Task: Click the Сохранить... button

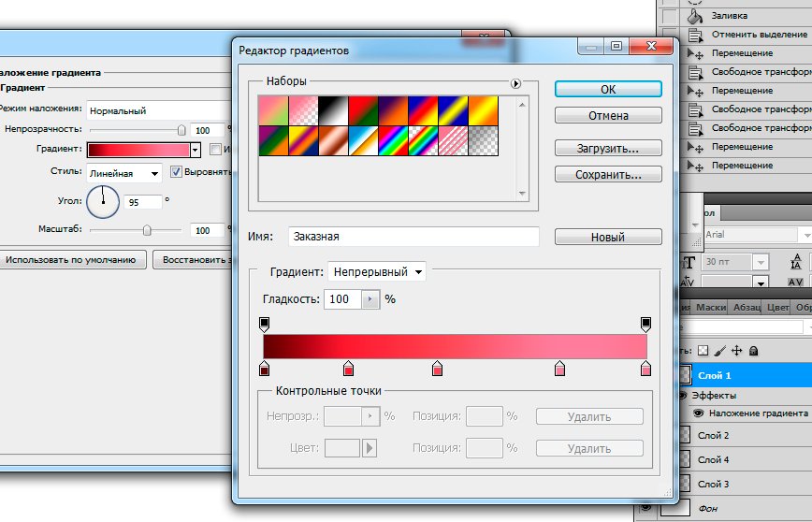Action: tap(607, 175)
